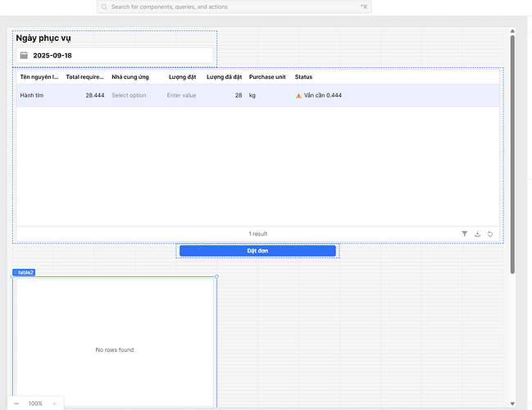Viewport: 532px width, 410px height.
Task: Click the 'Nhà cung ứng' column header
Action: click(x=130, y=77)
